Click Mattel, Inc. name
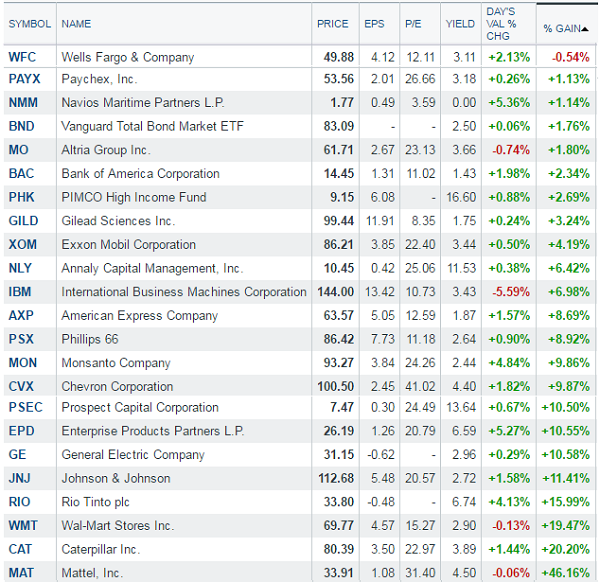The height and width of the screenshot is (582, 600). 92,573
